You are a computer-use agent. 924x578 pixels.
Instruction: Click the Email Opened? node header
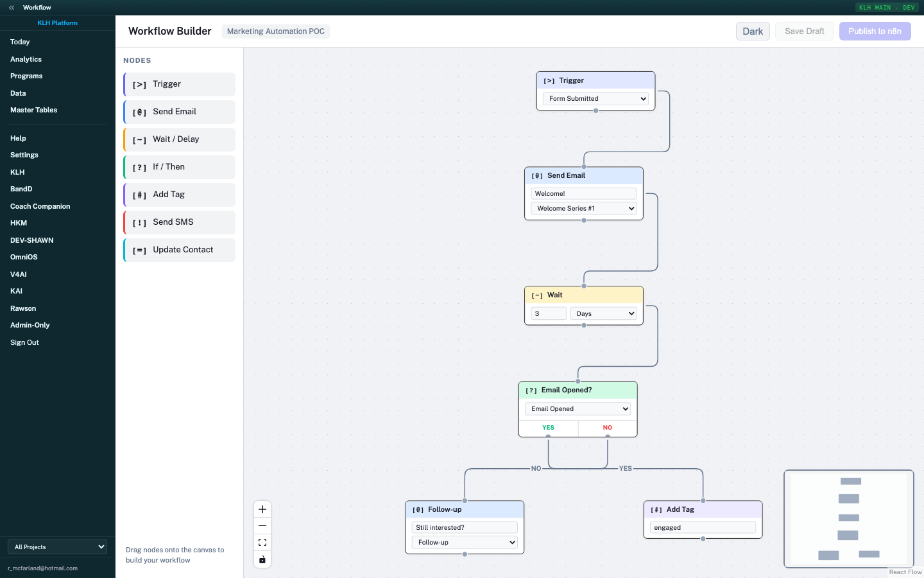coord(578,390)
